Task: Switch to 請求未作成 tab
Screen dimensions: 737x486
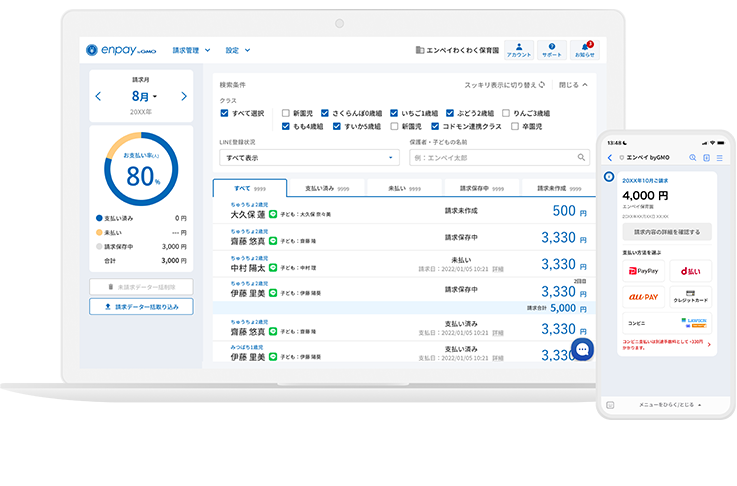Action: [x=559, y=188]
